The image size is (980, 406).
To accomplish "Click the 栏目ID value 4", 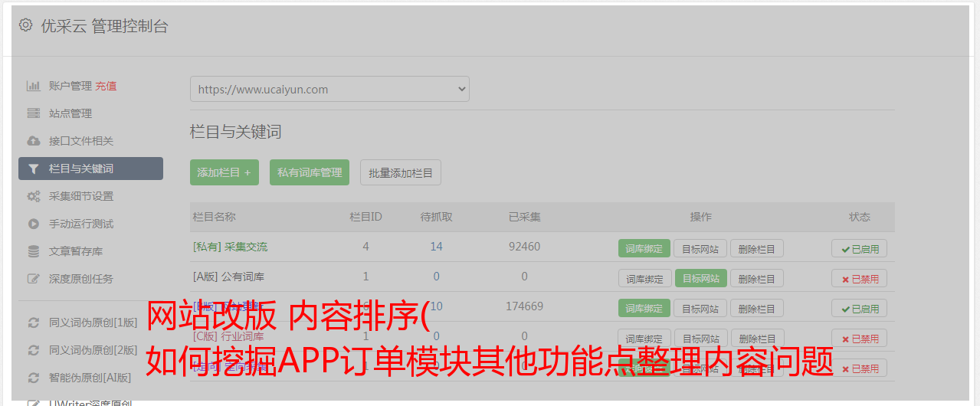I will (365, 247).
